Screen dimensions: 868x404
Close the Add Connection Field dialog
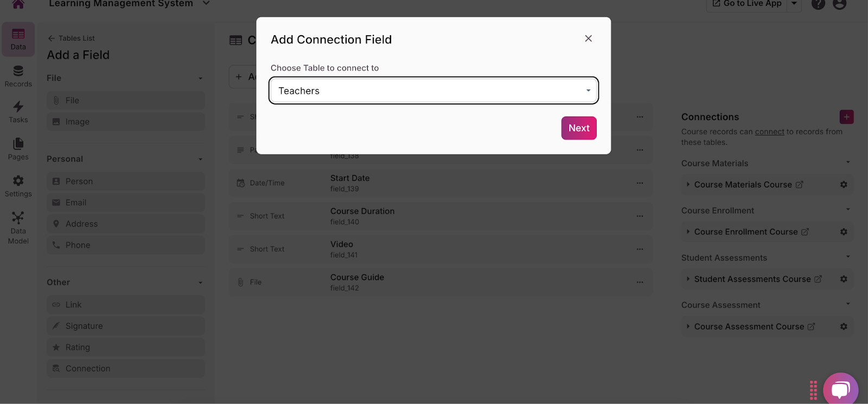[588, 39]
